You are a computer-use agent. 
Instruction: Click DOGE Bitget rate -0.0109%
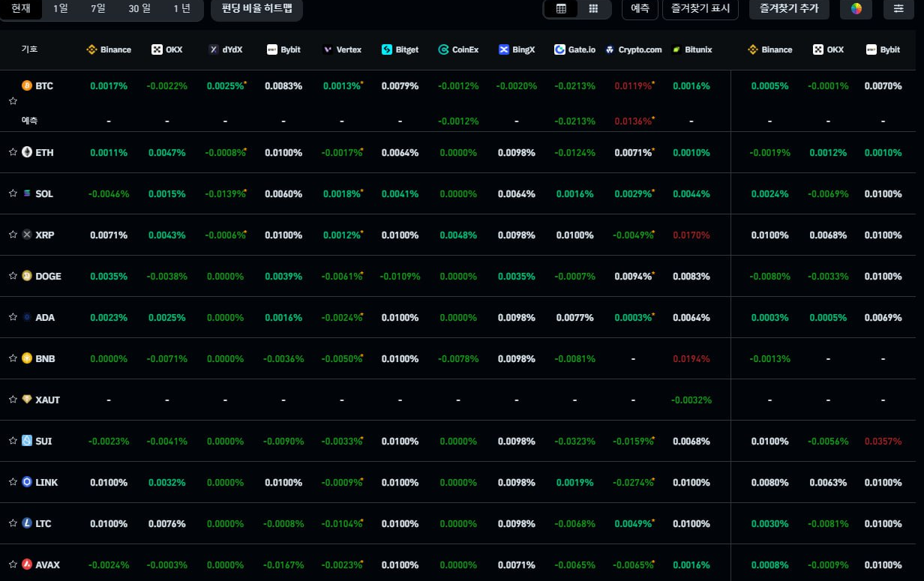point(400,276)
